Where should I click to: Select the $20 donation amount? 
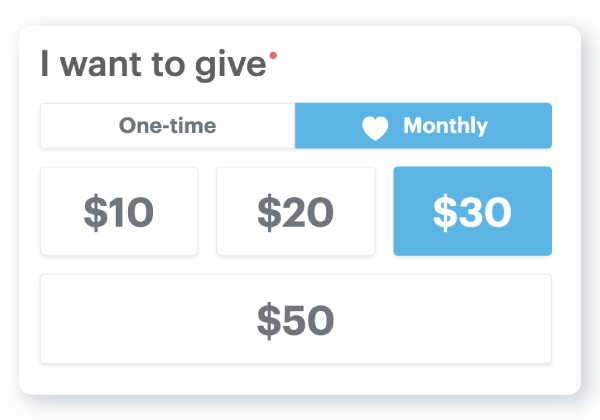coord(295,211)
